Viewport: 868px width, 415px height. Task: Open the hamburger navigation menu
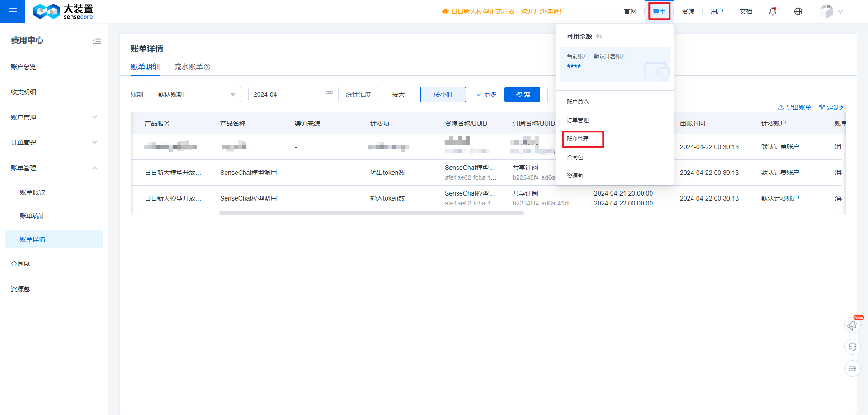coord(12,11)
